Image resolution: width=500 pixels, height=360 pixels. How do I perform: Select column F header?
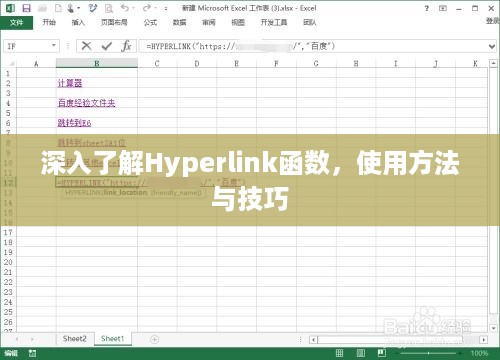coord(276,63)
